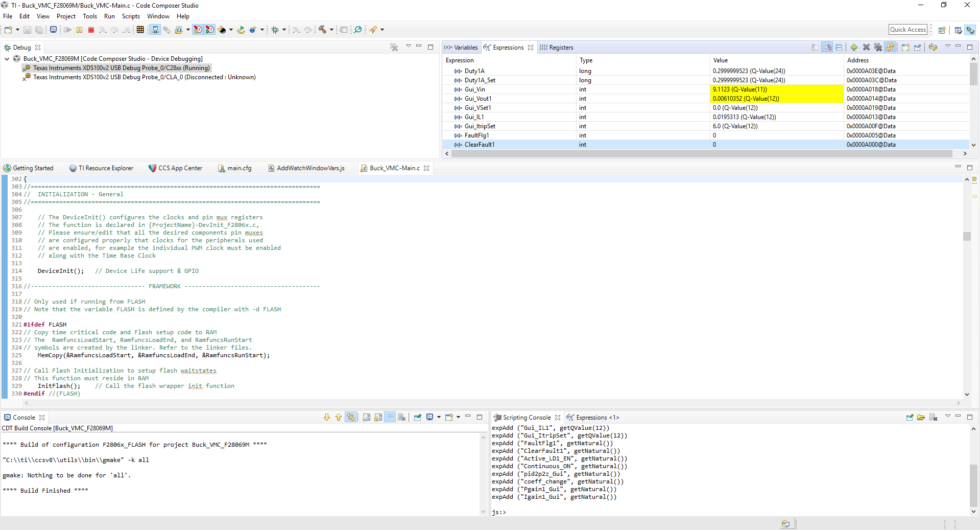Toggle Show Type Names in Expressions toolbar
This screenshot has width=980, height=530.
click(815, 48)
